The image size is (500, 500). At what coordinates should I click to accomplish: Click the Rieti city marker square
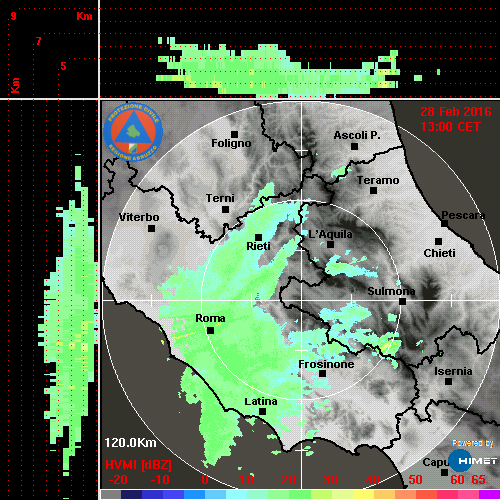(x=258, y=237)
